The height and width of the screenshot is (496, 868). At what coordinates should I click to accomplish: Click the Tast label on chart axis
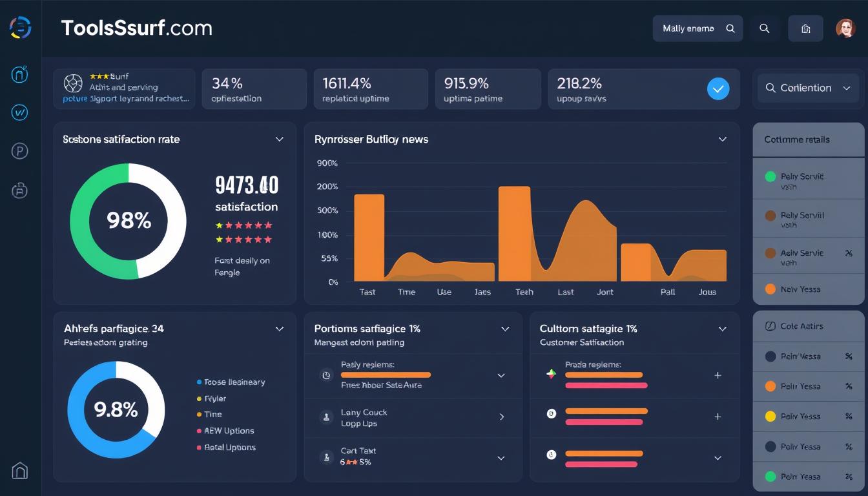coord(367,292)
